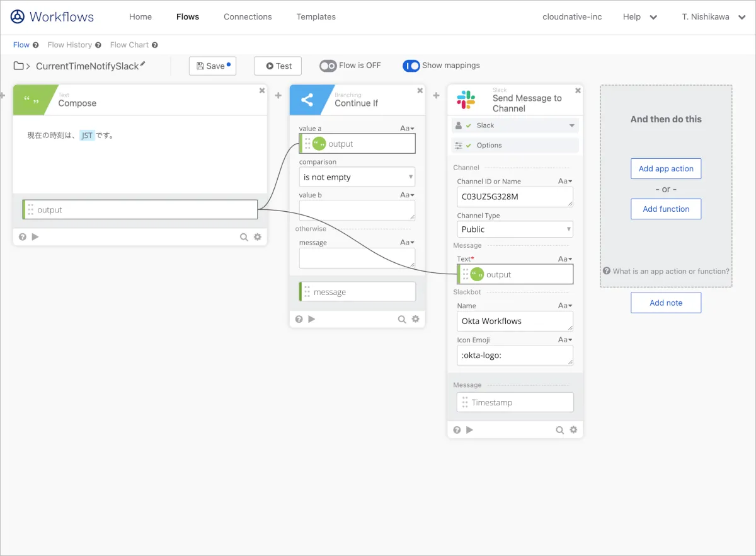
Task: Switch to the Flow History tab
Action: point(69,45)
